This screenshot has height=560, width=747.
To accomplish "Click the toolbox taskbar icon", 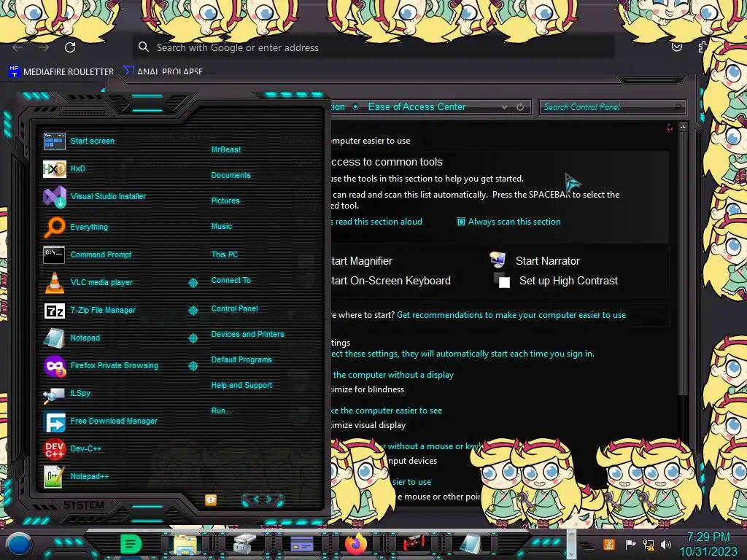I will (244, 544).
